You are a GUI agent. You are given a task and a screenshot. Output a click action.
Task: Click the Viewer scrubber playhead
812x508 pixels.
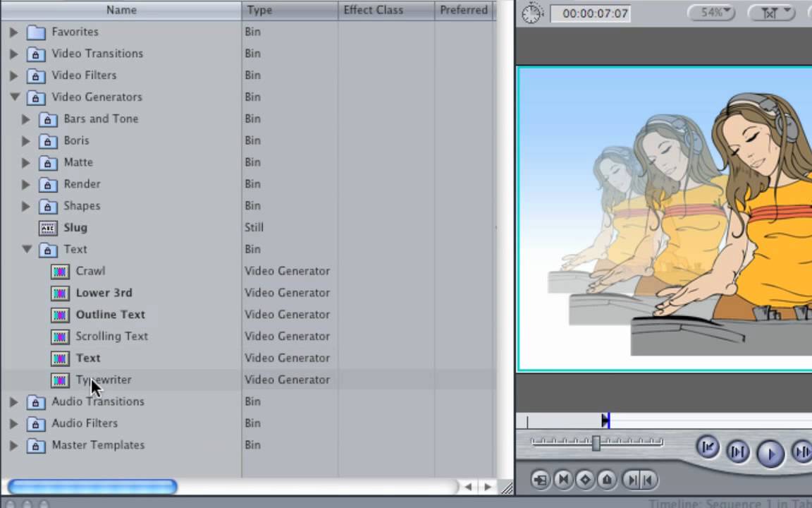[x=606, y=421]
